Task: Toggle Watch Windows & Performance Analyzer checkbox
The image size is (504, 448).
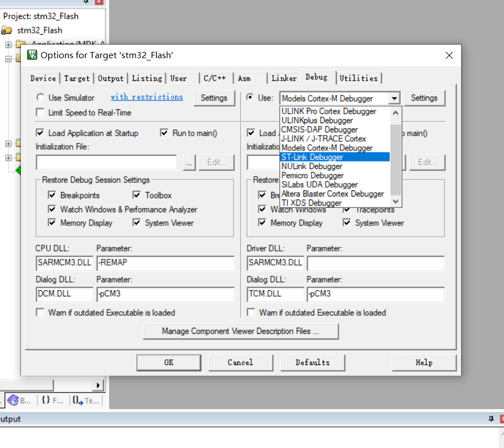Action: tap(52, 209)
